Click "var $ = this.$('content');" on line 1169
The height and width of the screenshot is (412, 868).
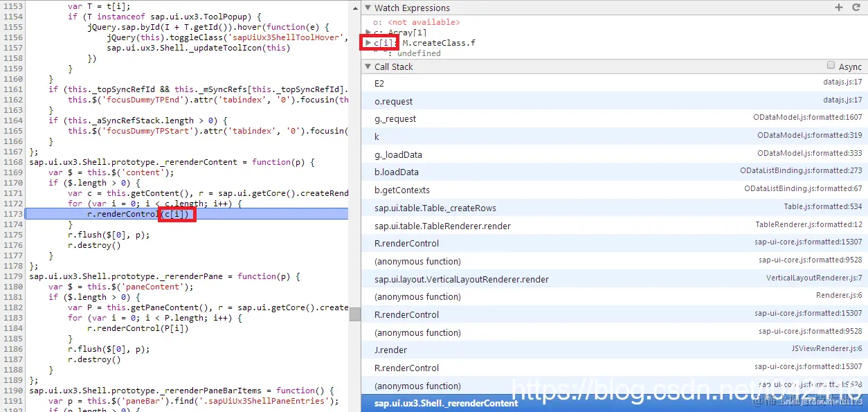111,172
